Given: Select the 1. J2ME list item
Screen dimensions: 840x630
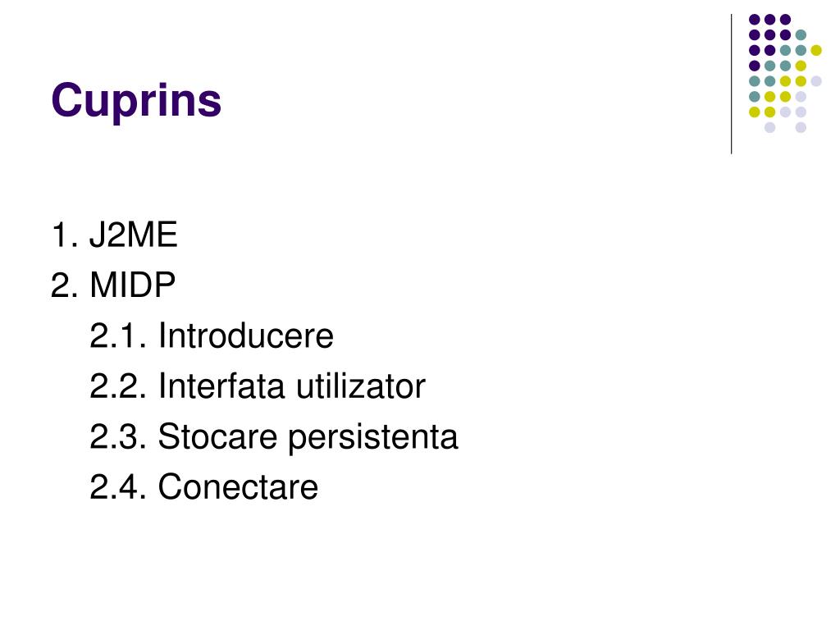Looking at the screenshot, I should click(114, 235).
